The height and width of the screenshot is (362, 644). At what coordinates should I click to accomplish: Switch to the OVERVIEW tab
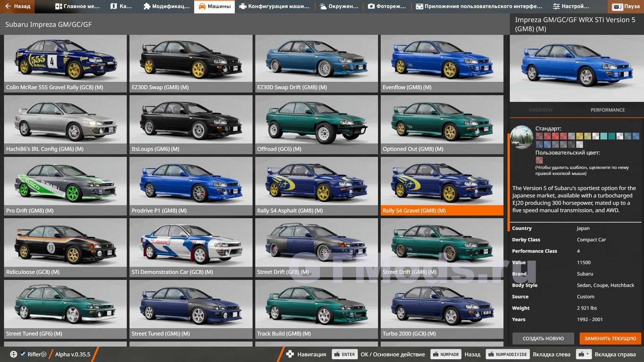pyautogui.click(x=541, y=110)
